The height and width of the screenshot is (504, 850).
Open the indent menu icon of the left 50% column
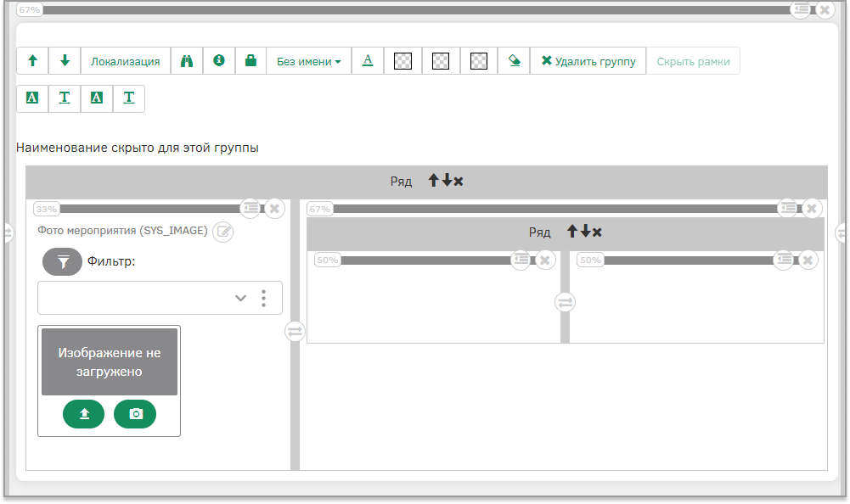[521, 260]
